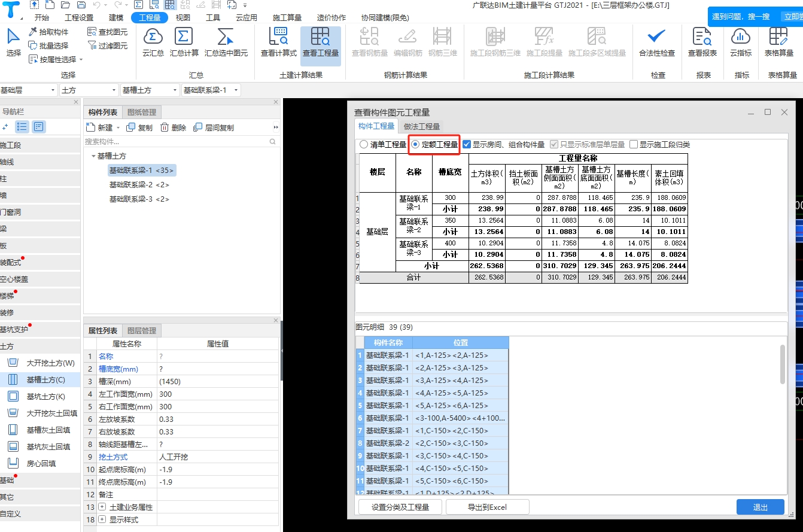
Task: Click 挖土方式 value 人工开挖
Action: (x=218, y=457)
